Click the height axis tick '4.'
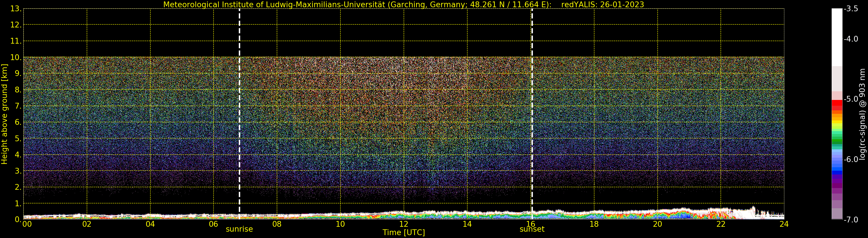868x238 pixels. point(18,155)
